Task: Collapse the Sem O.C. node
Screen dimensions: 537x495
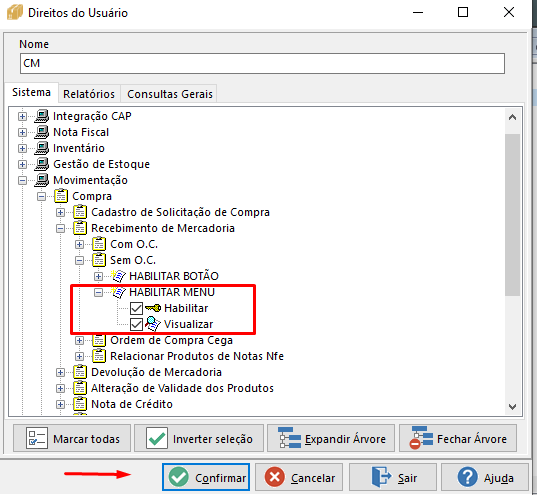Action: [79, 261]
